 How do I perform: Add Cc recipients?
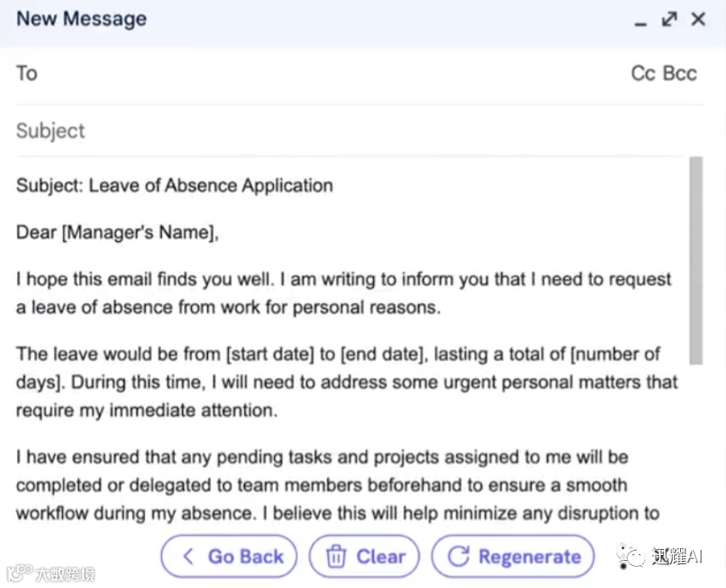tap(643, 73)
